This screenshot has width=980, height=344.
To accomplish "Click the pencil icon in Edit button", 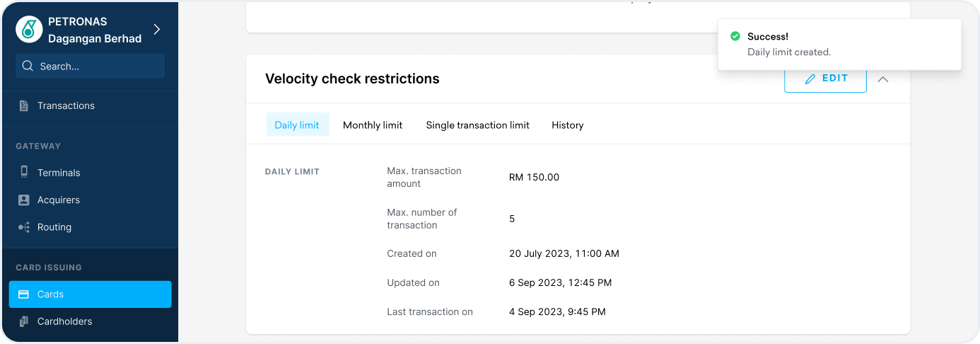I will (810, 79).
